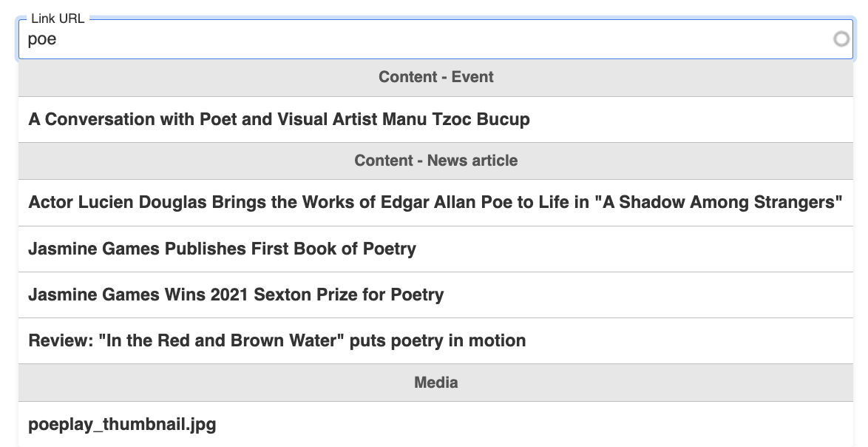This screenshot has height=447, width=868.
Task: Click in the Link URL input field
Action: (x=296, y=39)
